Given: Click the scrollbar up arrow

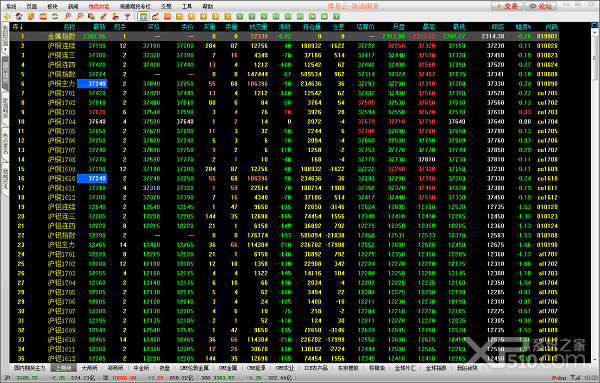Looking at the screenshot, I should [594, 25].
